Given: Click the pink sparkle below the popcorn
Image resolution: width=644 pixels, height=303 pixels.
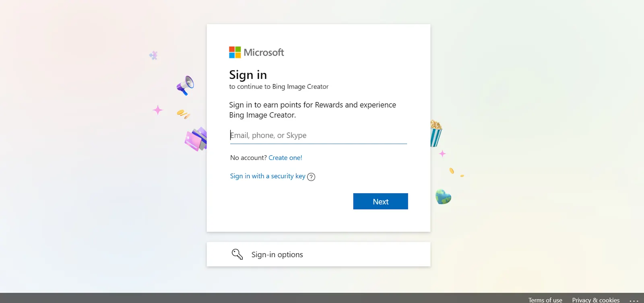Looking at the screenshot, I should tap(442, 153).
